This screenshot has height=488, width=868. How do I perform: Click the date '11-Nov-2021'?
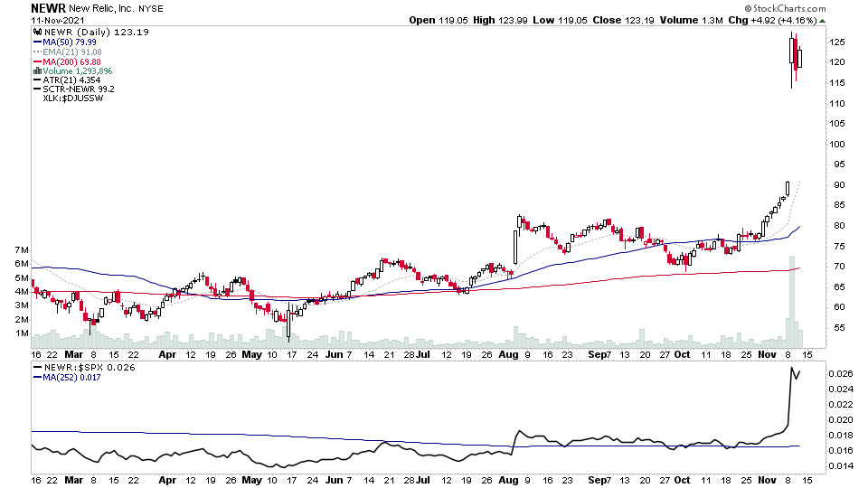click(x=58, y=21)
